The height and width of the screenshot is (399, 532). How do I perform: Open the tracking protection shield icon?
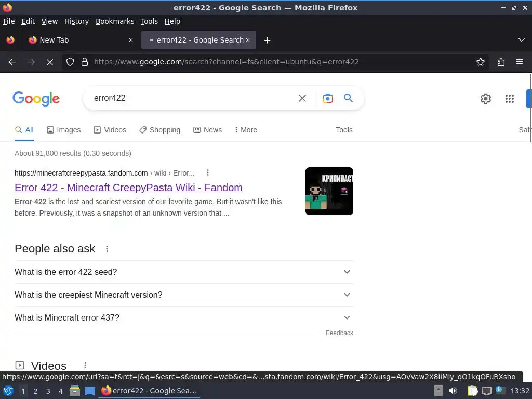(x=70, y=62)
